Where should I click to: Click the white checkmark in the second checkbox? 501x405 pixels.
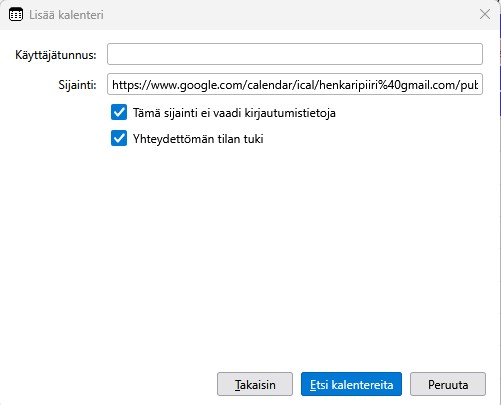click(x=119, y=138)
